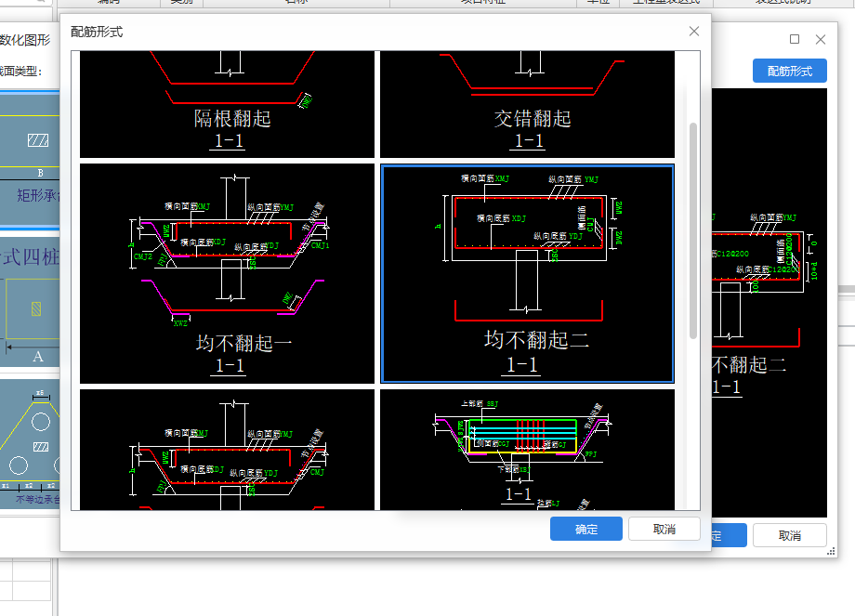This screenshot has width=855, height=616.
Task: Click the blue 配筋形式 button in the back window
Action: [790, 71]
